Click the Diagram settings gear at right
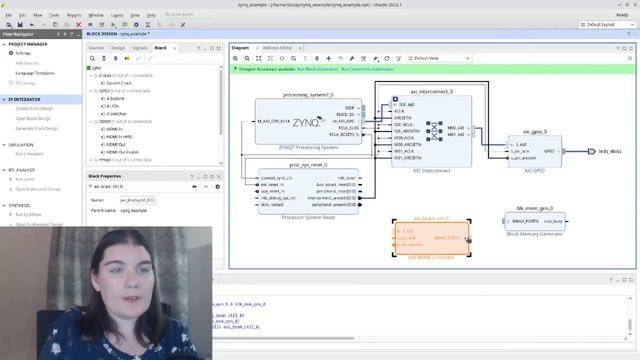This screenshot has width=640, height=360. point(630,58)
